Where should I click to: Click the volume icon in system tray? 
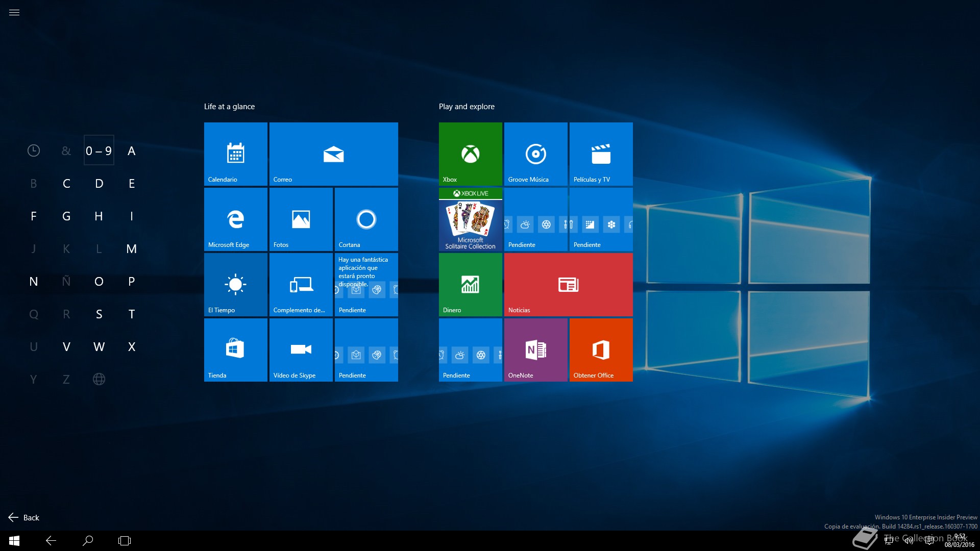(909, 541)
